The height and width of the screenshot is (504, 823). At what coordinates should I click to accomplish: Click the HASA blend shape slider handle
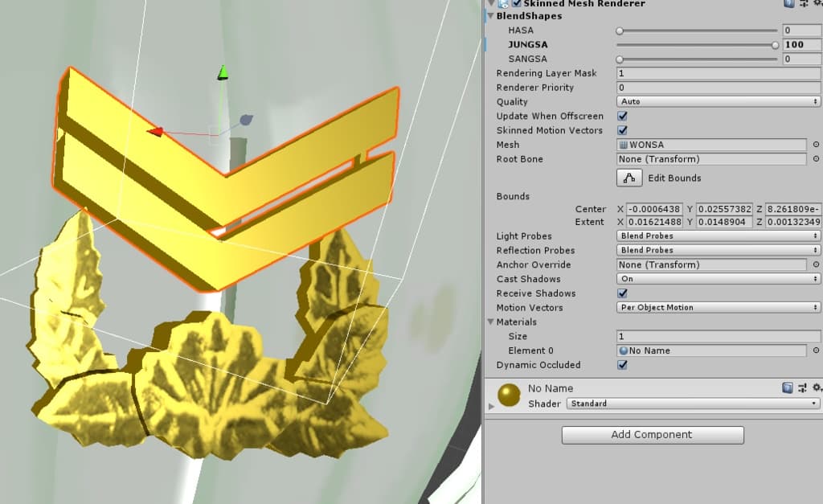pyautogui.click(x=620, y=31)
